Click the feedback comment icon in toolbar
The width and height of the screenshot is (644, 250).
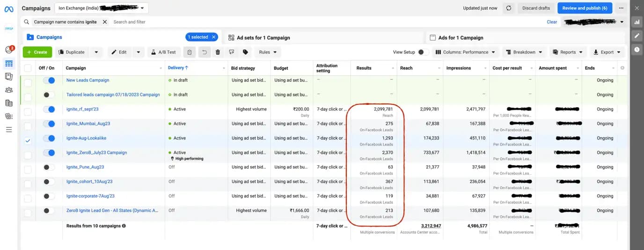(x=231, y=52)
